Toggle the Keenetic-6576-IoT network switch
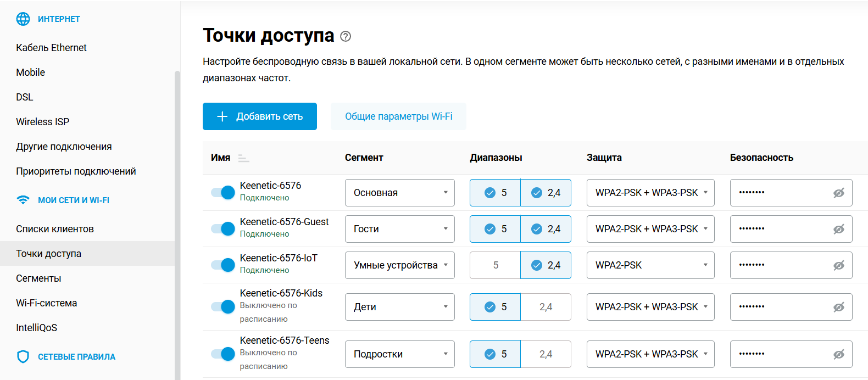Viewport: 868px width, 380px height. [223, 265]
